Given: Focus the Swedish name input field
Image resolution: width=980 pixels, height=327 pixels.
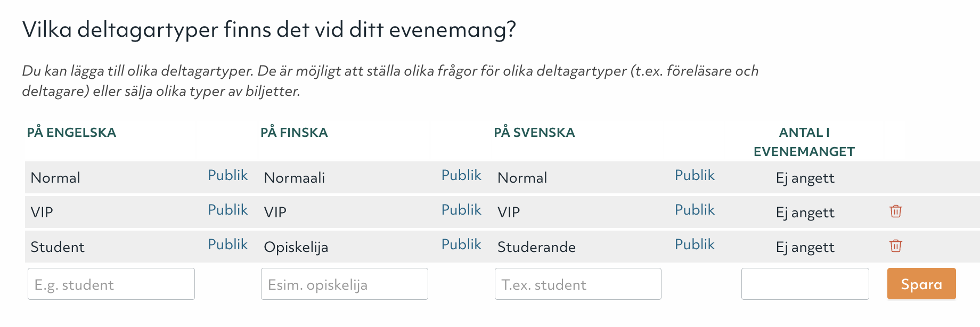Looking at the screenshot, I should coord(578,284).
